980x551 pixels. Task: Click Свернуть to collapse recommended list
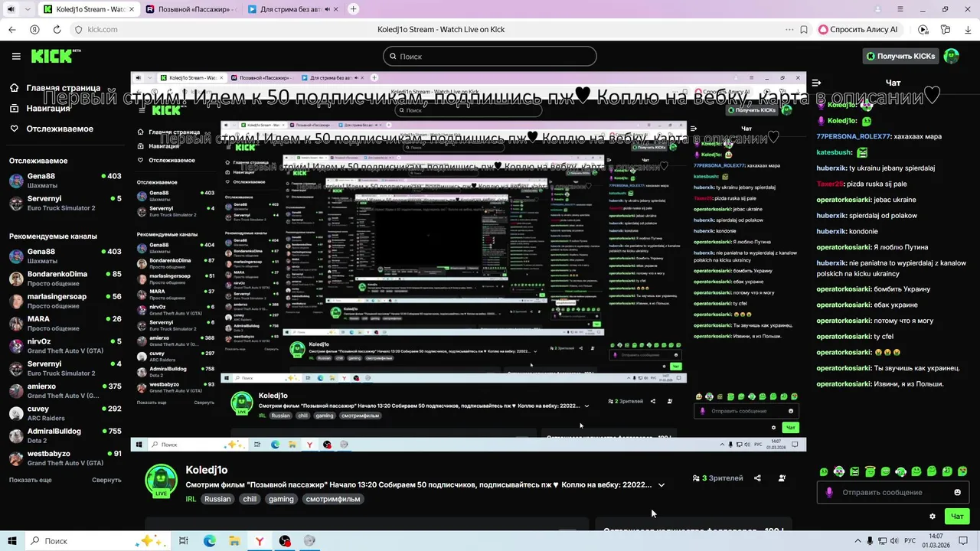tap(106, 480)
